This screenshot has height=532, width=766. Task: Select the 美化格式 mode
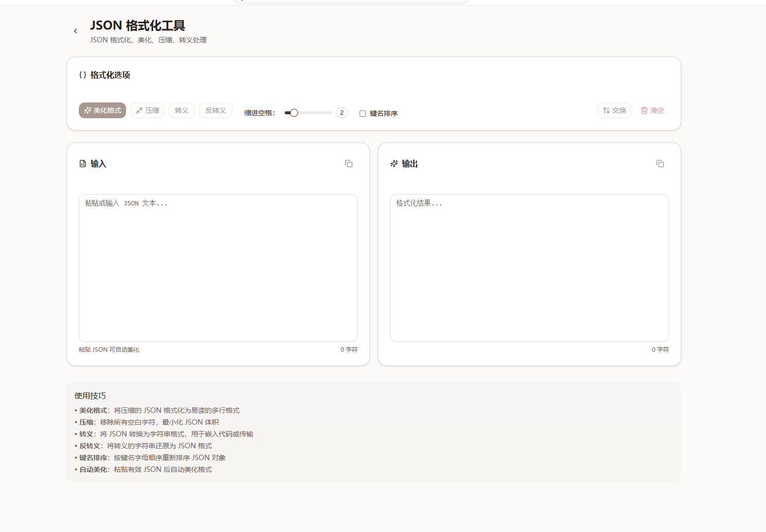click(102, 110)
